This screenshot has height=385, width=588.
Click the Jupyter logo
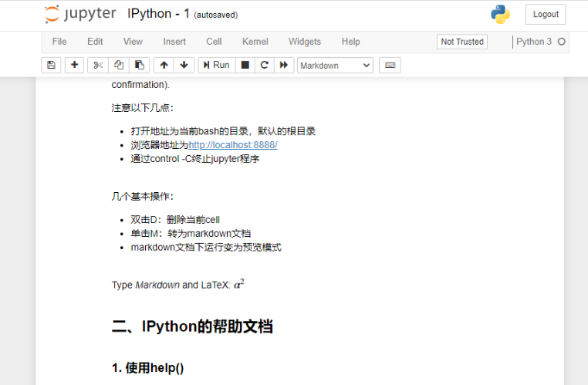click(80, 14)
